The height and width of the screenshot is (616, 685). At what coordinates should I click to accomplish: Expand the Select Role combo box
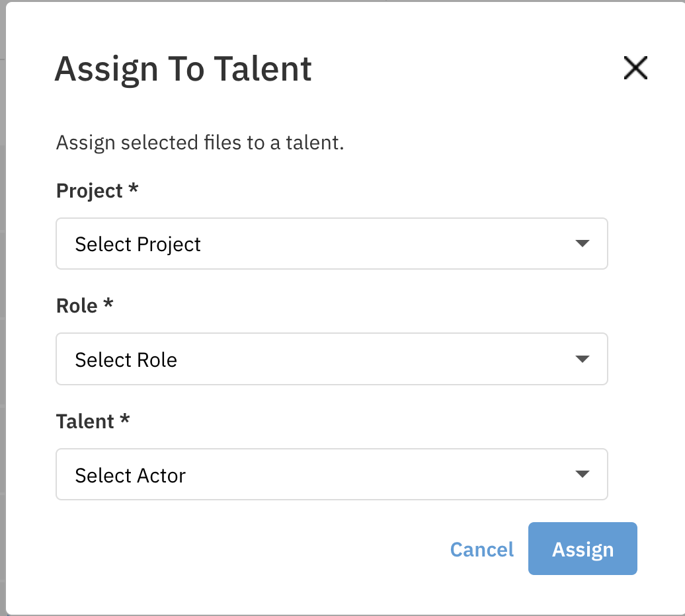(x=331, y=360)
